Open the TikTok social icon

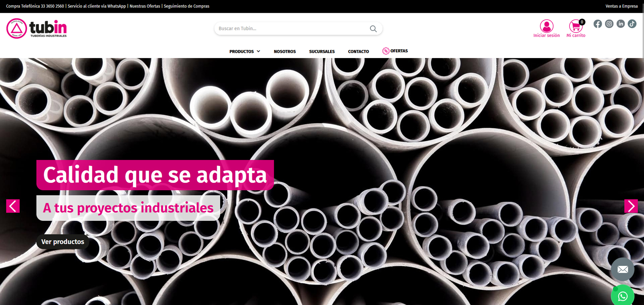click(x=632, y=24)
